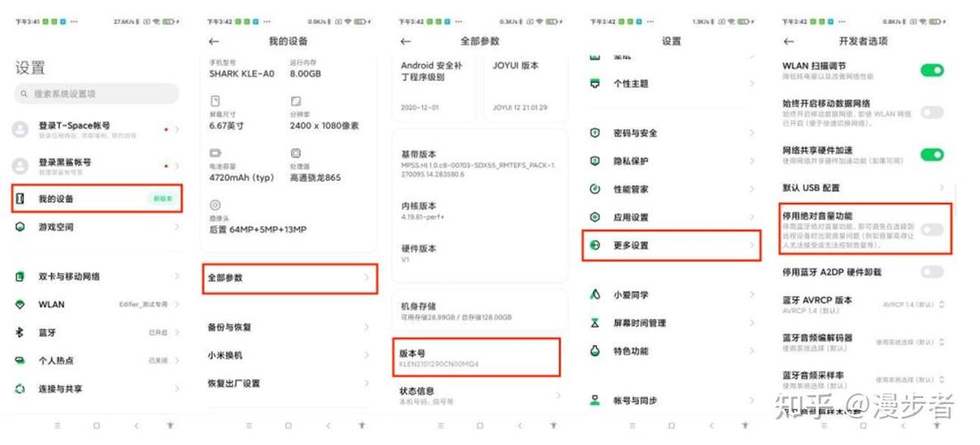The height and width of the screenshot is (445, 980).
Task: Enable 停用绝对音量功能 toggle
Action: (x=932, y=230)
